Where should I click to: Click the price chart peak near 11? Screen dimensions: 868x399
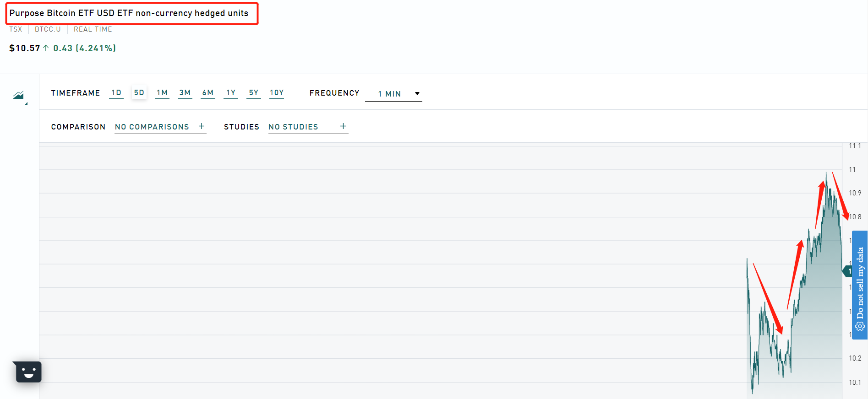826,174
